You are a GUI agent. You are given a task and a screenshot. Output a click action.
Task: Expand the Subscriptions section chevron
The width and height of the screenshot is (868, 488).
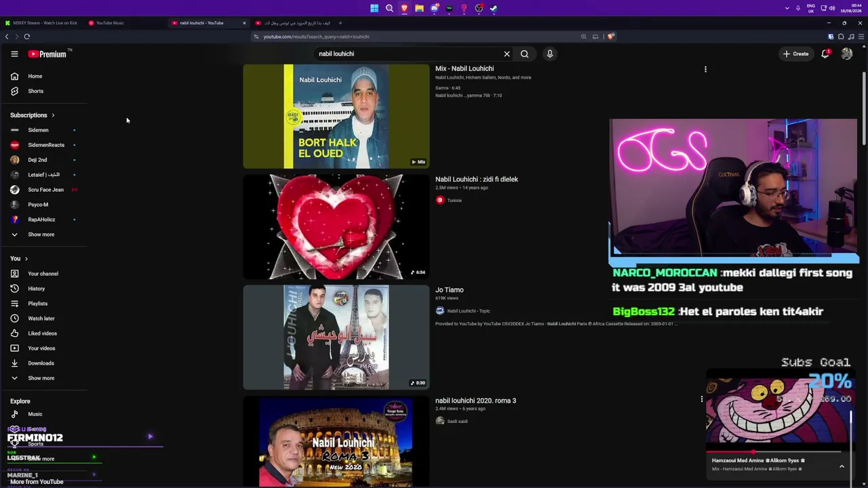[53, 115]
